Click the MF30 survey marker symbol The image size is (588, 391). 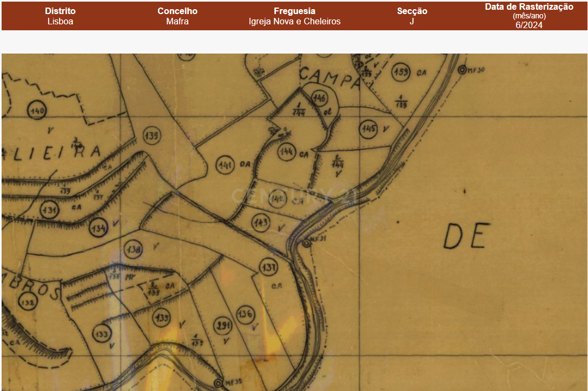(461, 69)
